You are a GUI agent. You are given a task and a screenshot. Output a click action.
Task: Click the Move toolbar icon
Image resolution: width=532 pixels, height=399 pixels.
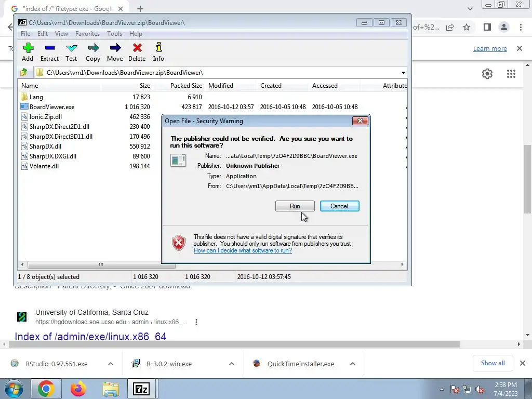point(115,48)
